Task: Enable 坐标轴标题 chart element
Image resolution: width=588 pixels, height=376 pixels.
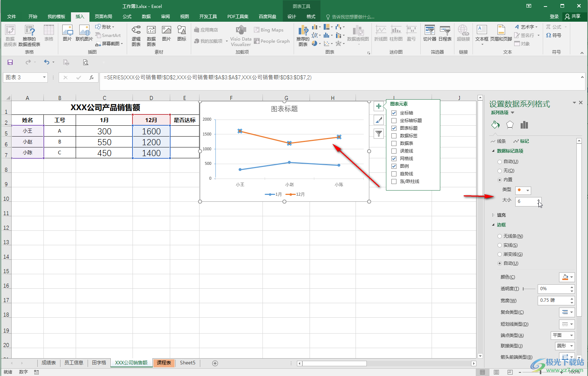Action: click(394, 121)
